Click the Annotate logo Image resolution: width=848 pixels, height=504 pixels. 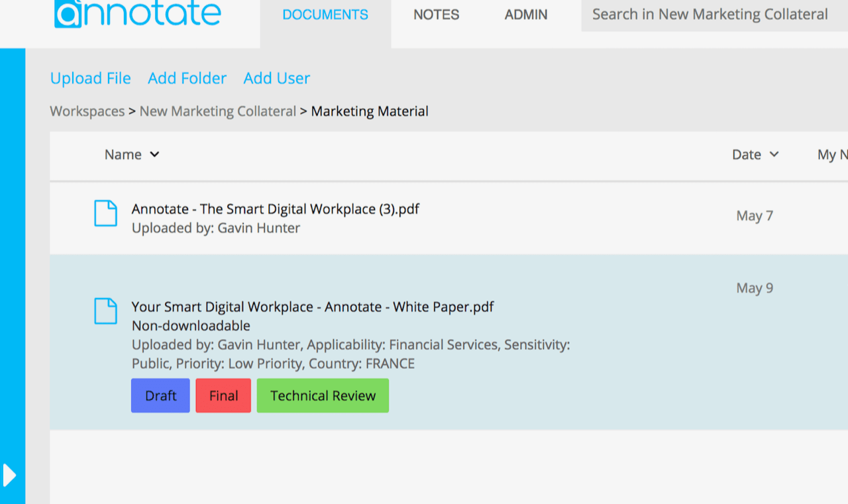click(138, 15)
